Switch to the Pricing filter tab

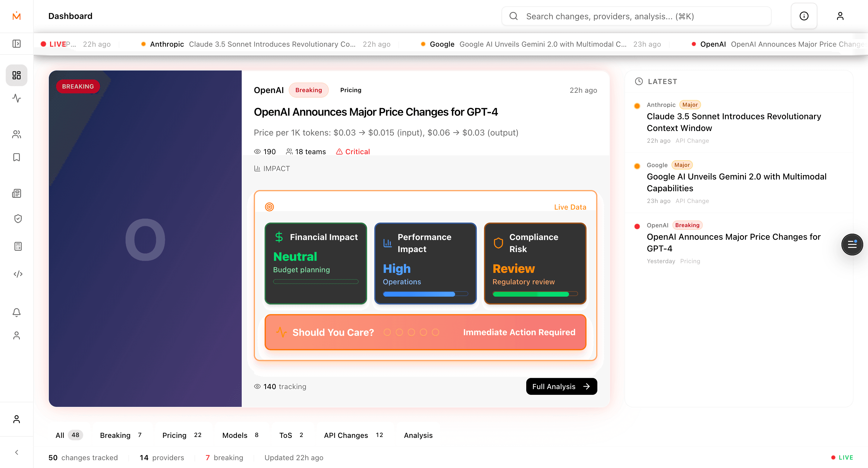click(x=174, y=435)
